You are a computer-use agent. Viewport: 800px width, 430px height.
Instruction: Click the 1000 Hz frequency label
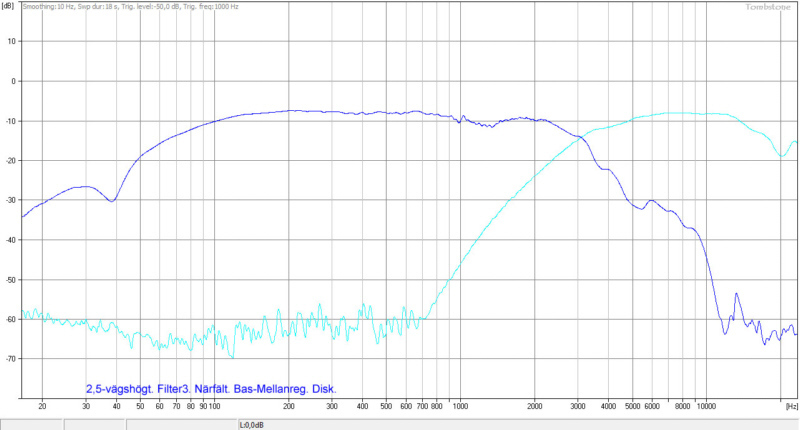click(460, 407)
